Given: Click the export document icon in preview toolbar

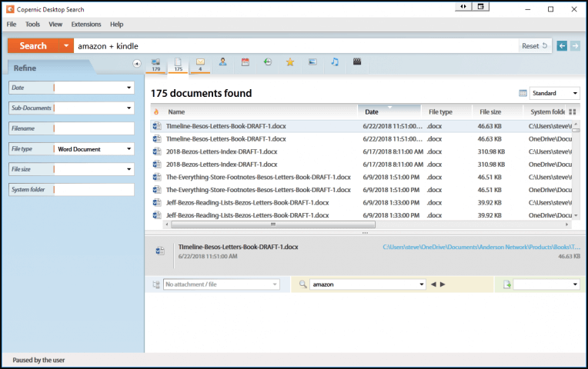Looking at the screenshot, I should (x=507, y=284).
